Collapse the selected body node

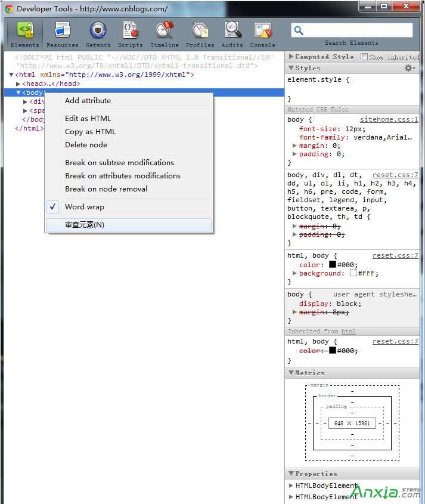(18, 92)
